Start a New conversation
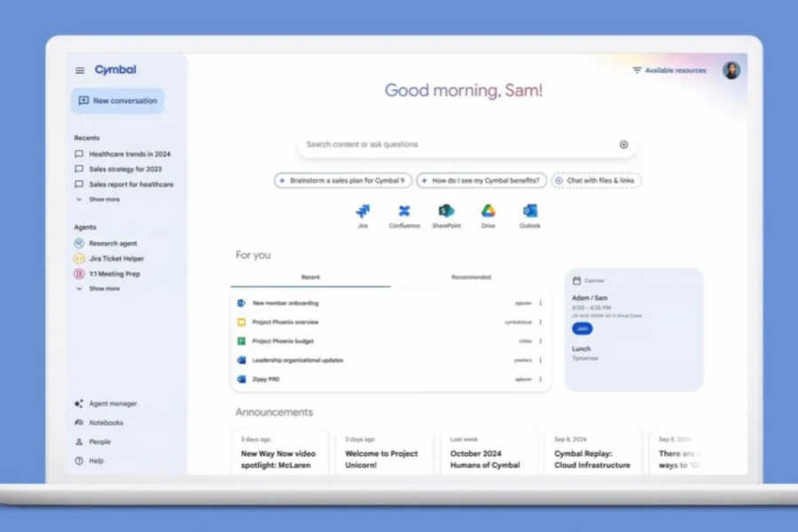This screenshot has width=798, height=532. pyautogui.click(x=118, y=101)
